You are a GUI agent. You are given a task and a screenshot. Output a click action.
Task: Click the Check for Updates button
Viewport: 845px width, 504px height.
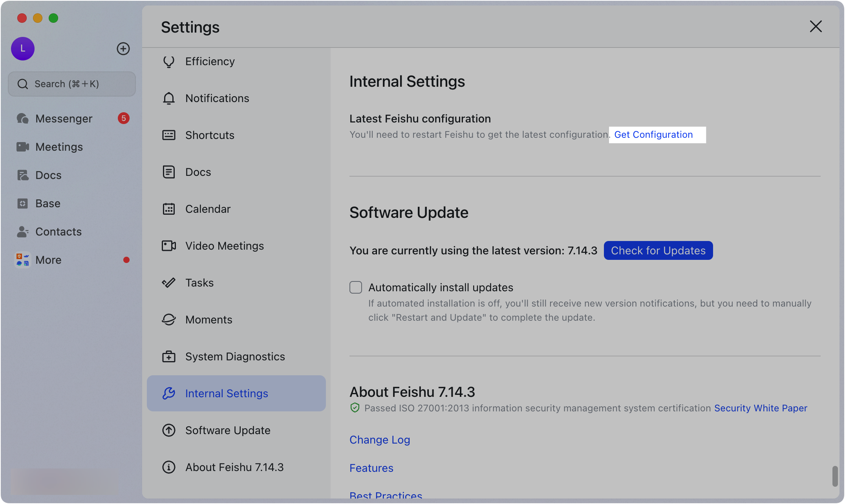(x=658, y=250)
